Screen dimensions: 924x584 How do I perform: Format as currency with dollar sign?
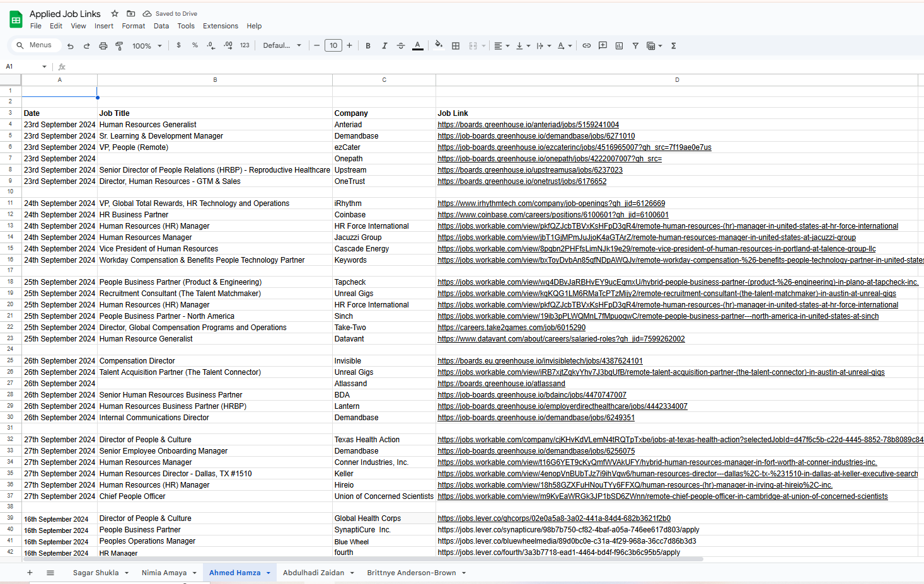(179, 45)
